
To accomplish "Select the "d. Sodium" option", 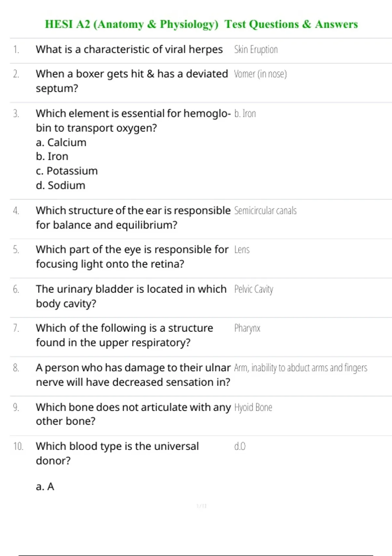I will 60,185.
